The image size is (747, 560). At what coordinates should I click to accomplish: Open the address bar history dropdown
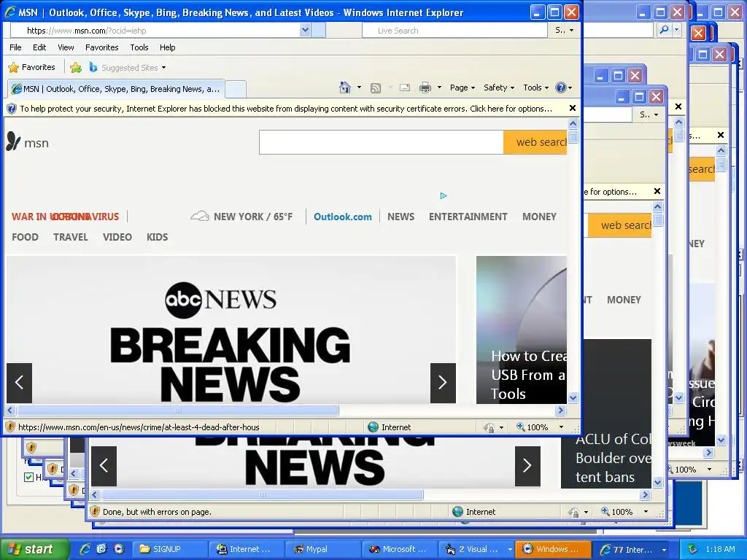[305, 31]
